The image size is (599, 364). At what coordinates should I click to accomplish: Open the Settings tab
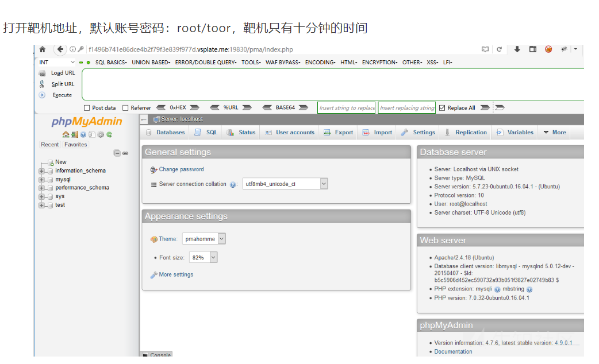coord(418,133)
